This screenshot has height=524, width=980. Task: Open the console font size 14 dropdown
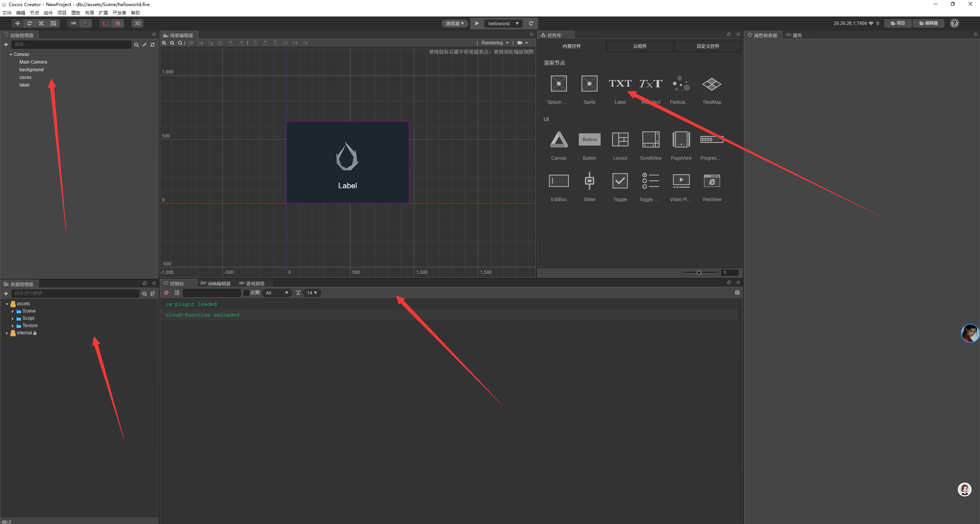pos(312,293)
